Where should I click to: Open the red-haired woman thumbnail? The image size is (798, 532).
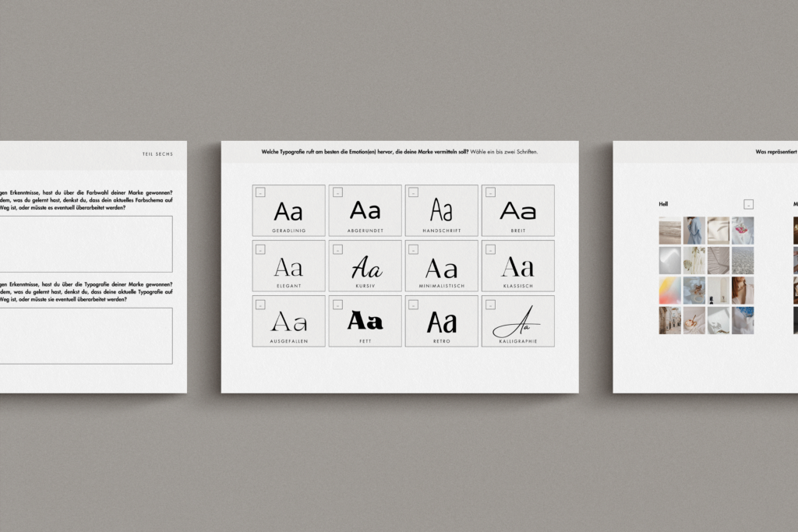[743, 291]
